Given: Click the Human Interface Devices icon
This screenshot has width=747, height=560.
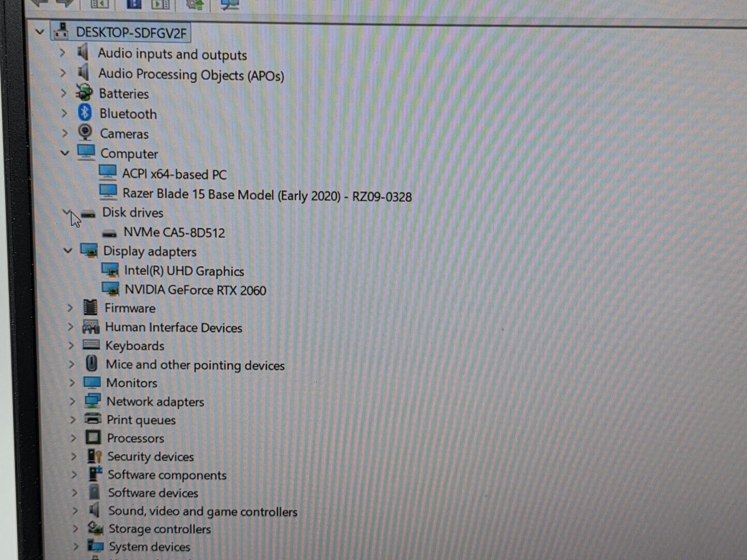Looking at the screenshot, I should 91,327.
